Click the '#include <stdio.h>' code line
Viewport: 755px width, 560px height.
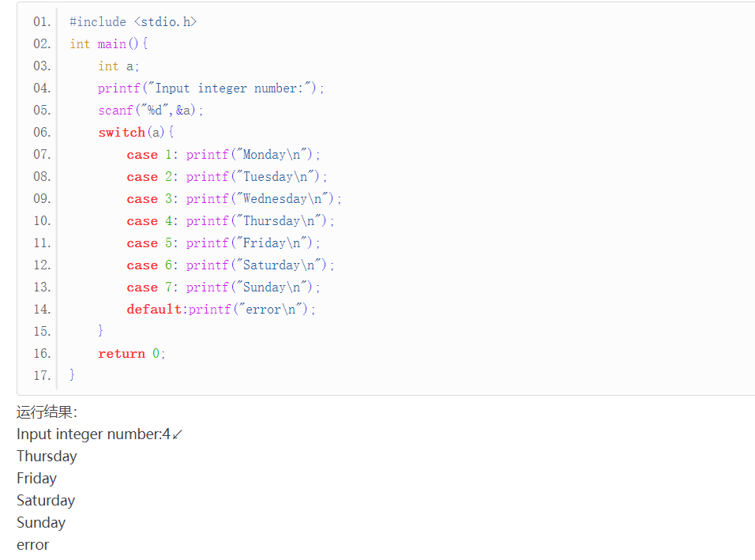pyautogui.click(x=133, y=21)
